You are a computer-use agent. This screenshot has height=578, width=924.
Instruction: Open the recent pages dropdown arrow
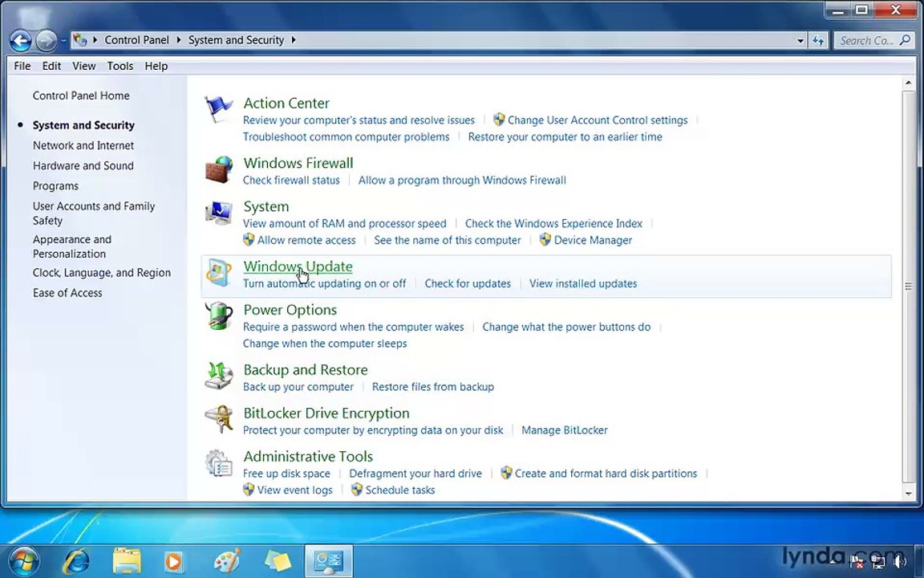63,41
